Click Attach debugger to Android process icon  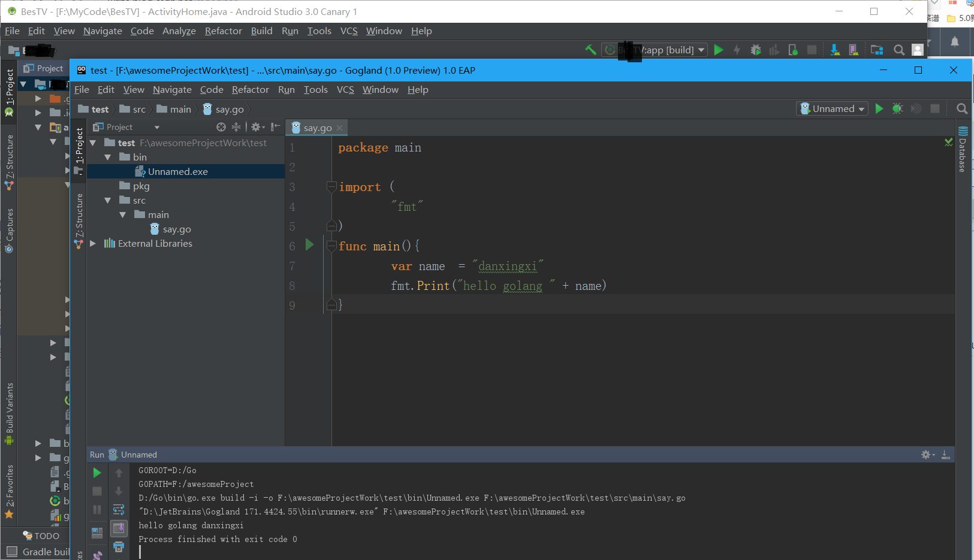pos(793,50)
